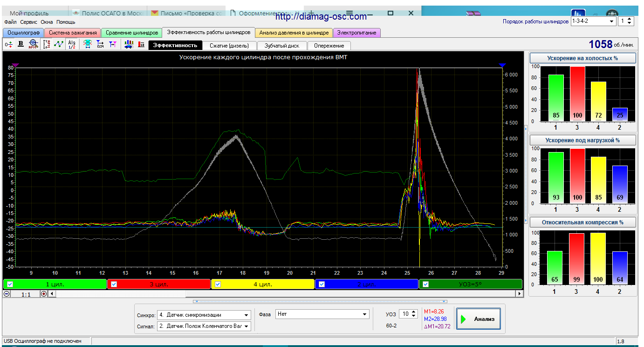The image size is (644, 347).
Task: Click the green play arrow in Анализ
Action: pos(464,319)
